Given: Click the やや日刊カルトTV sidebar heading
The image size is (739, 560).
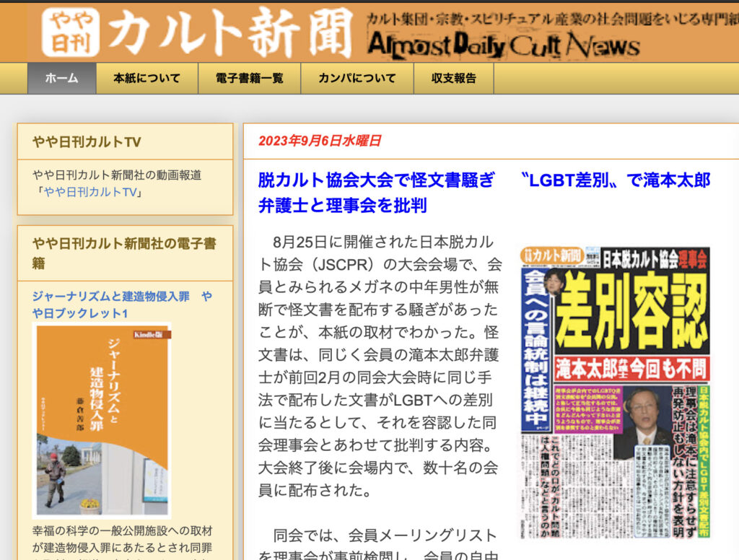Looking at the screenshot, I should click(87, 142).
